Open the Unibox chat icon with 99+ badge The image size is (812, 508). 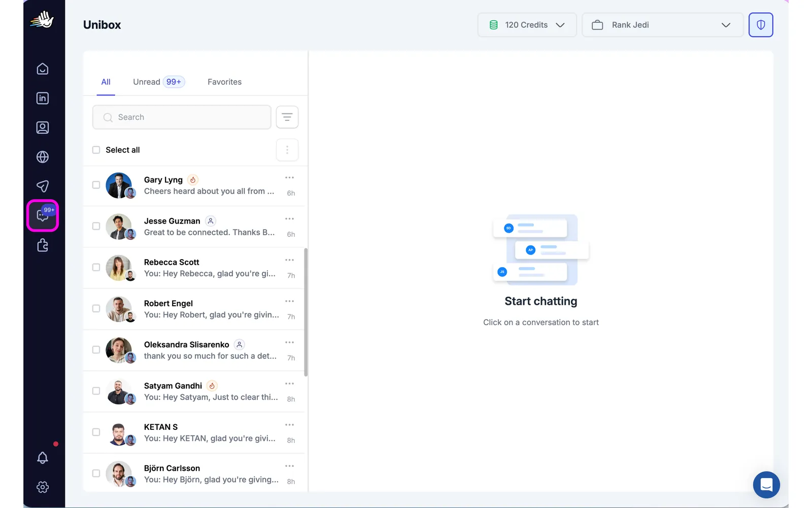coord(43,216)
